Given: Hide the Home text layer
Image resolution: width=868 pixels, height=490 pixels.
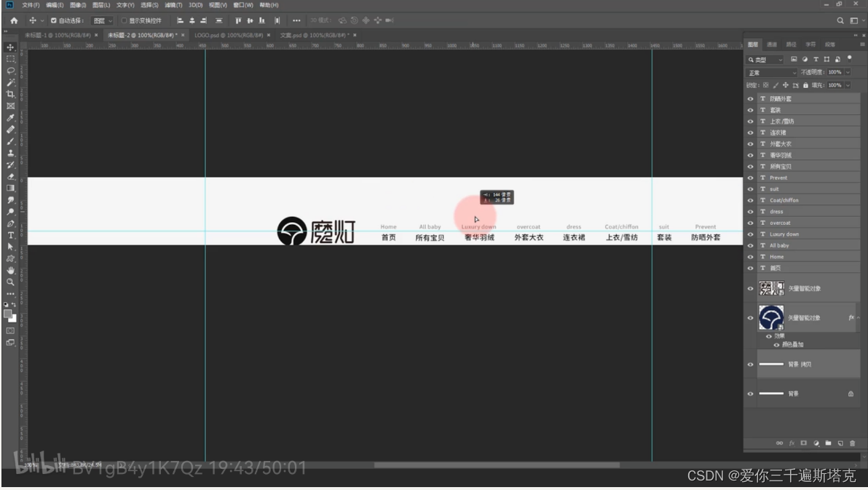Looking at the screenshot, I should point(751,257).
